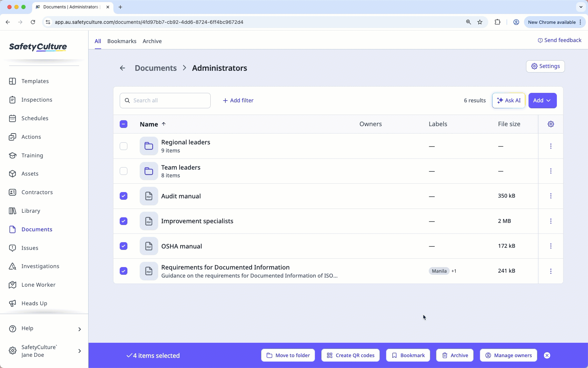
Task: Open Training in sidebar
Action: click(x=32, y=155)
